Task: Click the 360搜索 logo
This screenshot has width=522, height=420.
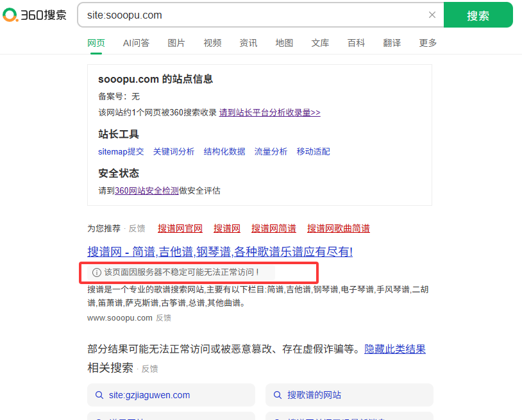Action: 35,15
